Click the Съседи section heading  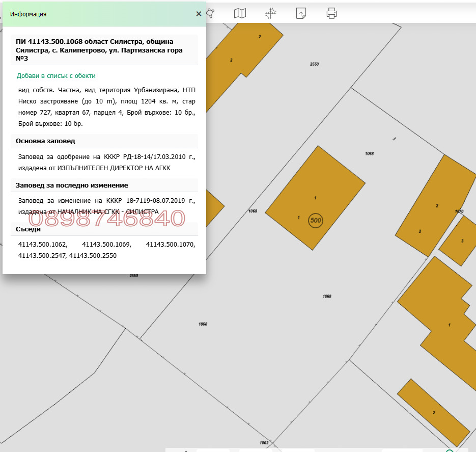tap(28, 229)
